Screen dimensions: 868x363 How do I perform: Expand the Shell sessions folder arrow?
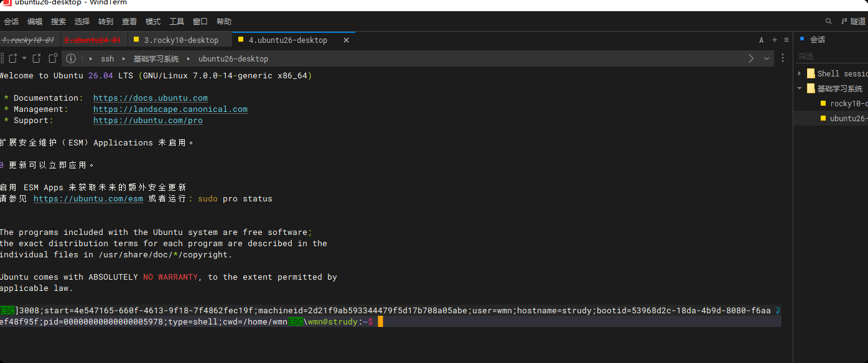[800, 73]
